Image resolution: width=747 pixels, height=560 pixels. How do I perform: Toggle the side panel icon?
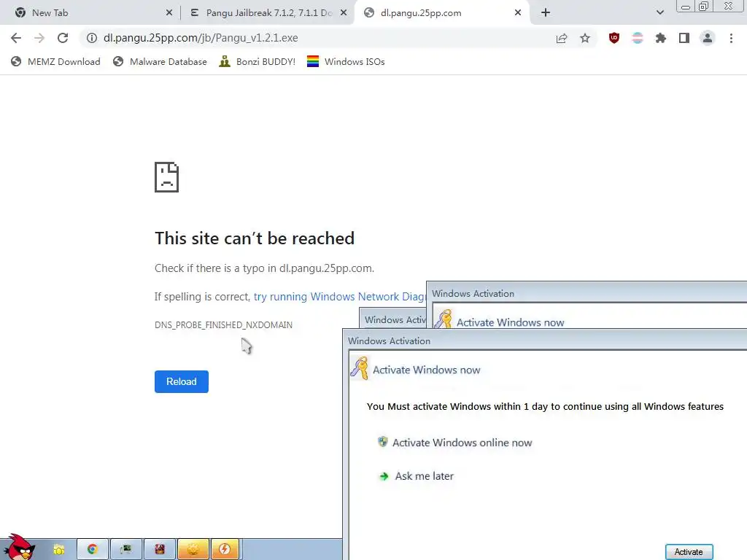tap(684, 38)
